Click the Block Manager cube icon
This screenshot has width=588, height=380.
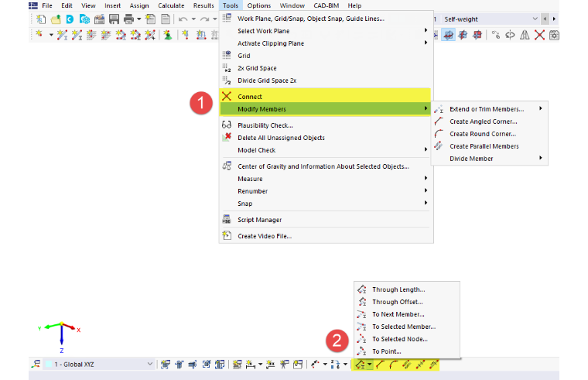85,19
